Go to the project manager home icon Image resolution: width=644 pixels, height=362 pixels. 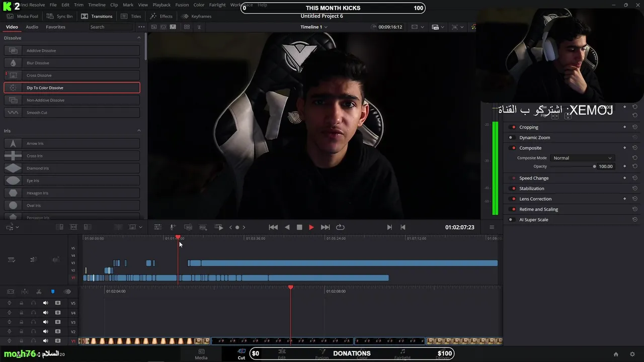(616, 354)
